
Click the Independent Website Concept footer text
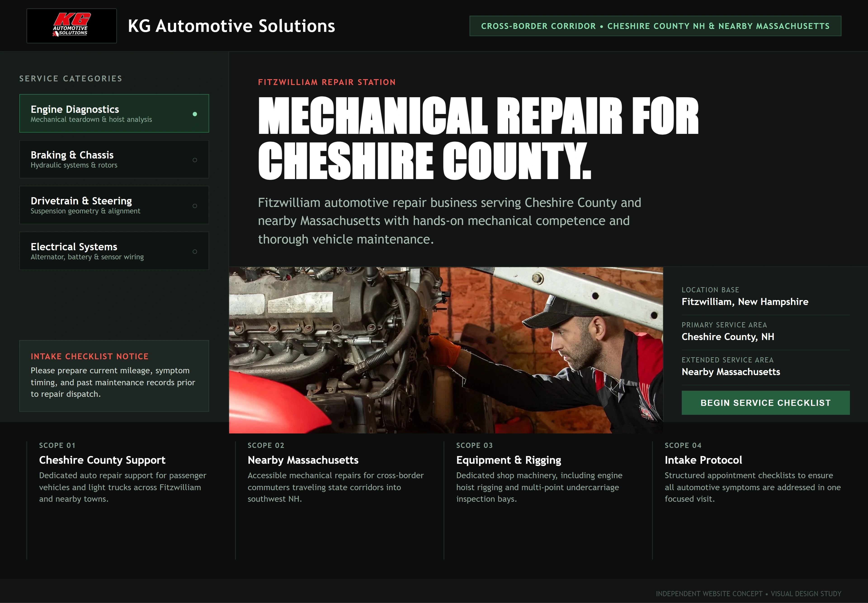tap(749, 594)
